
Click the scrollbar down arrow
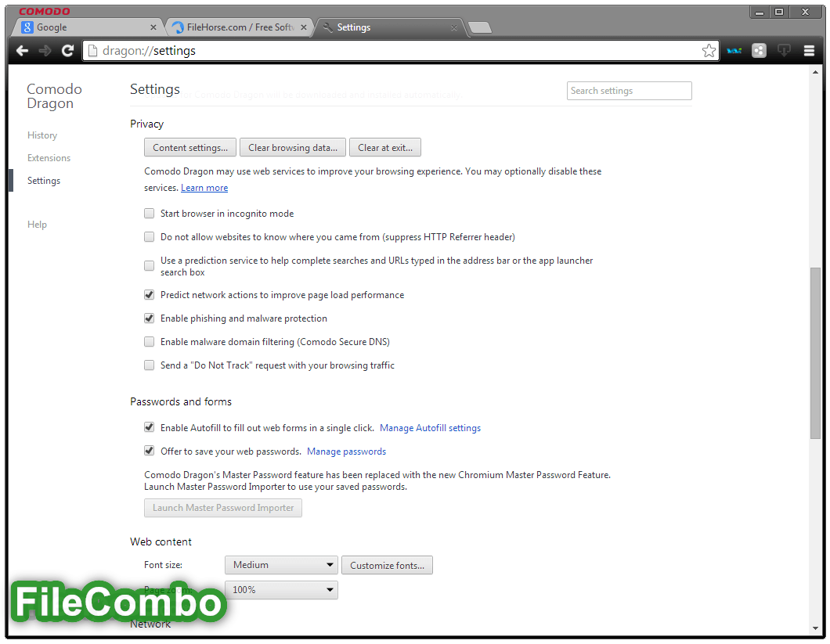pyautogui.click(x=815, y=628)
